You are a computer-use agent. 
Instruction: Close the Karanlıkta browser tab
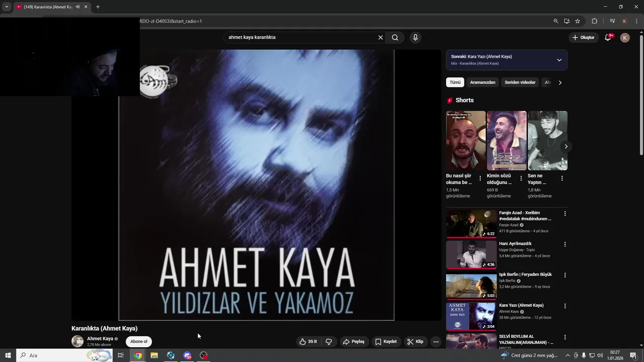click(x=86, y=7)
